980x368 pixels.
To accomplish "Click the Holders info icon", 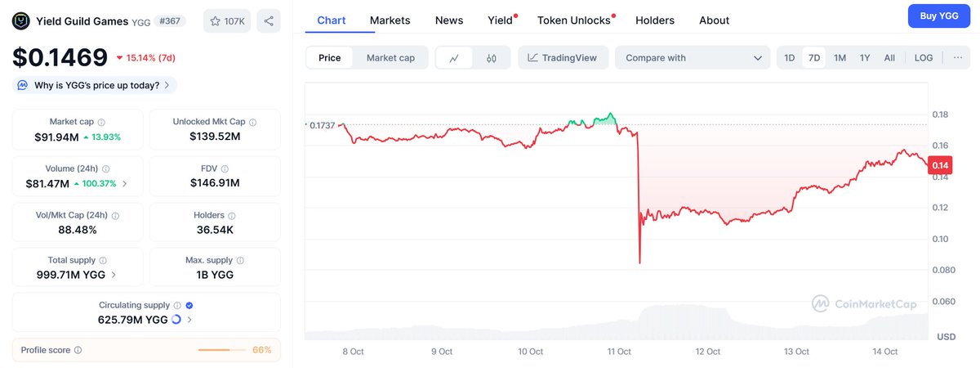I will click(x=231, y=216).
